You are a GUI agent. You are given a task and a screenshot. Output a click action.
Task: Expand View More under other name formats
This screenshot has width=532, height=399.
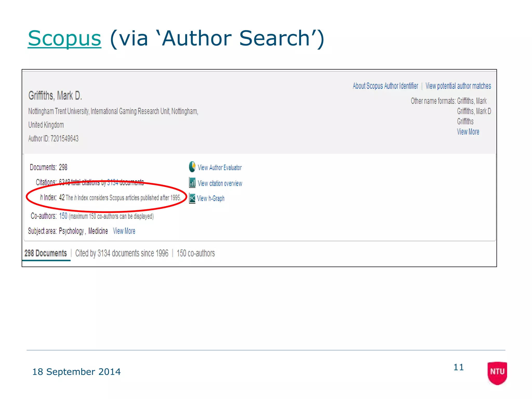point(468,132)
